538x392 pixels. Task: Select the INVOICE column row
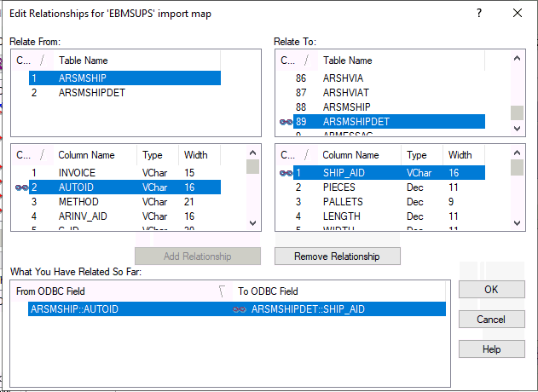[77, 172]
